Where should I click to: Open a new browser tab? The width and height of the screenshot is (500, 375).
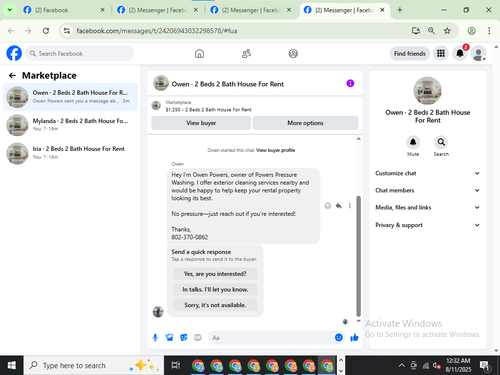[400, 10]
